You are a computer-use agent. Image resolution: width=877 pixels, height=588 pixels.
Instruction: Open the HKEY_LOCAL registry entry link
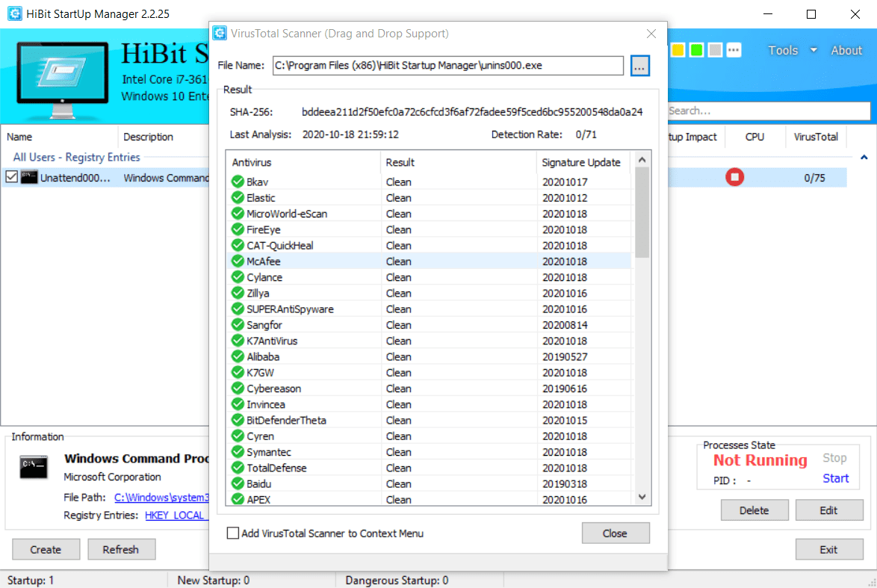click(x=175, y=516)
